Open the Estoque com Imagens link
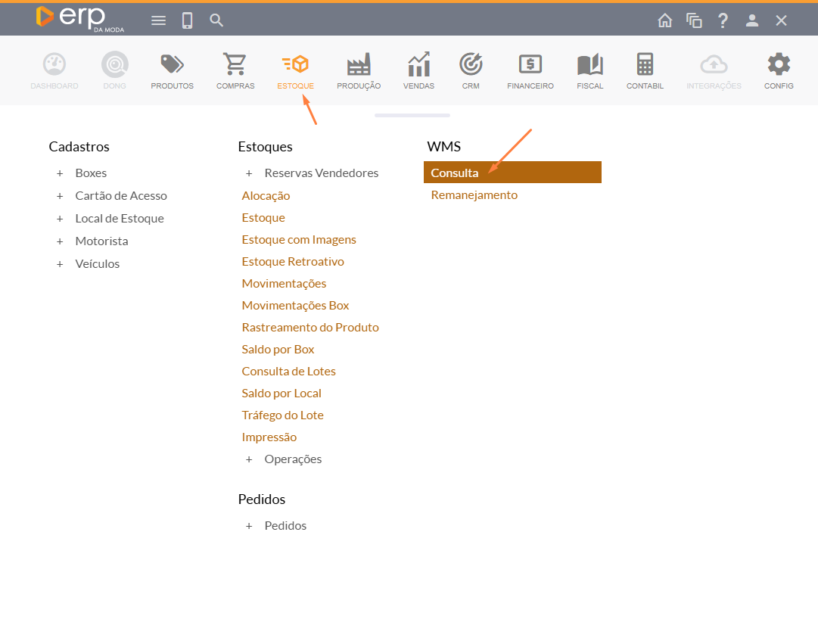 coord(299,240)
